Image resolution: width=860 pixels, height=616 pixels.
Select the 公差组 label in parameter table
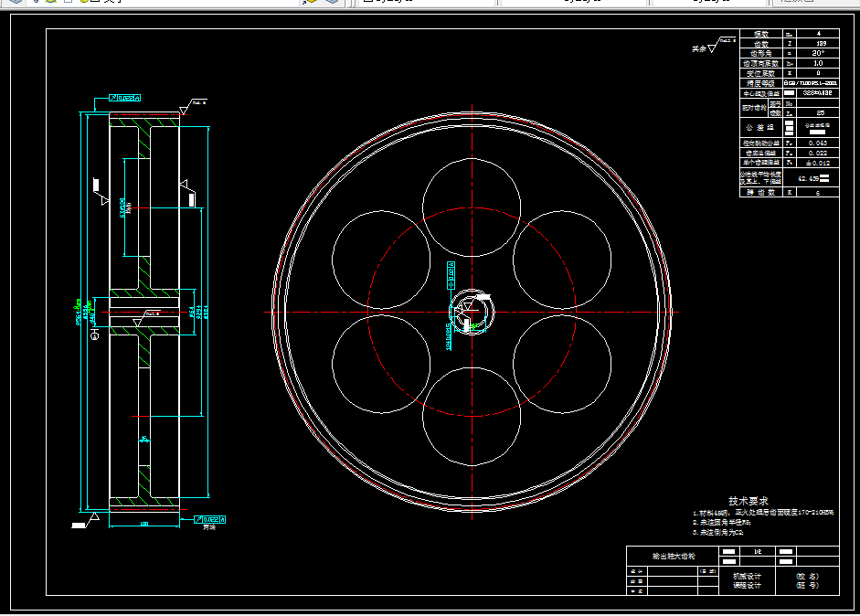(x=760, y=127)
